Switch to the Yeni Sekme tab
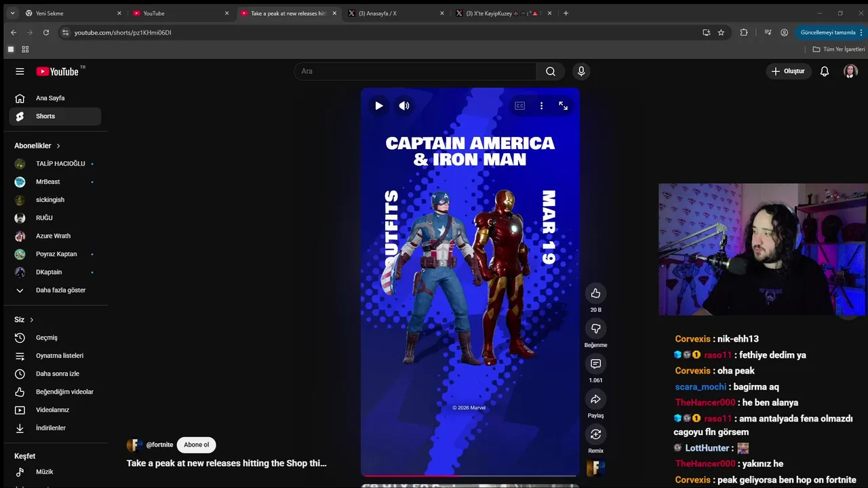Screen dimensions: 868x488 [73, 13]
